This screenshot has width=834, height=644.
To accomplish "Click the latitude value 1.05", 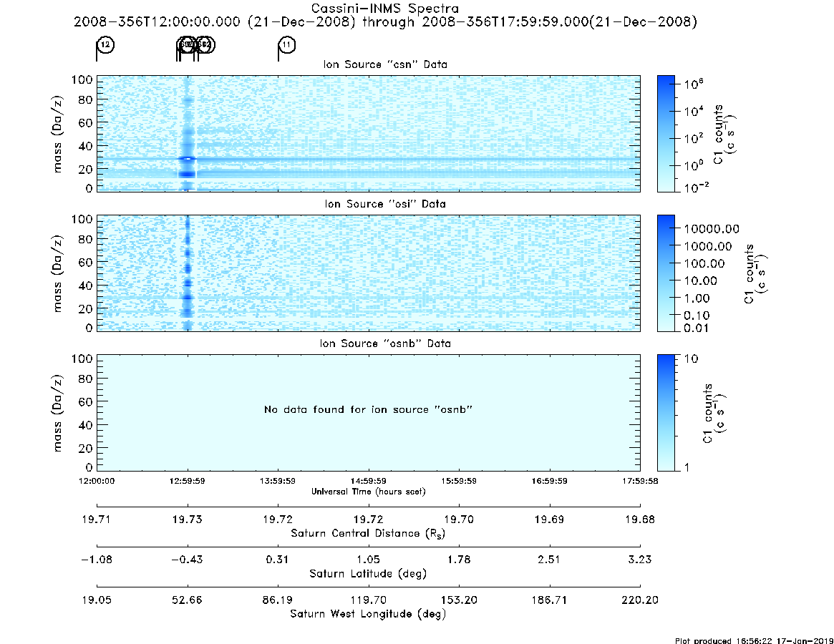I will pyautogui.click(x=368, y=560).
